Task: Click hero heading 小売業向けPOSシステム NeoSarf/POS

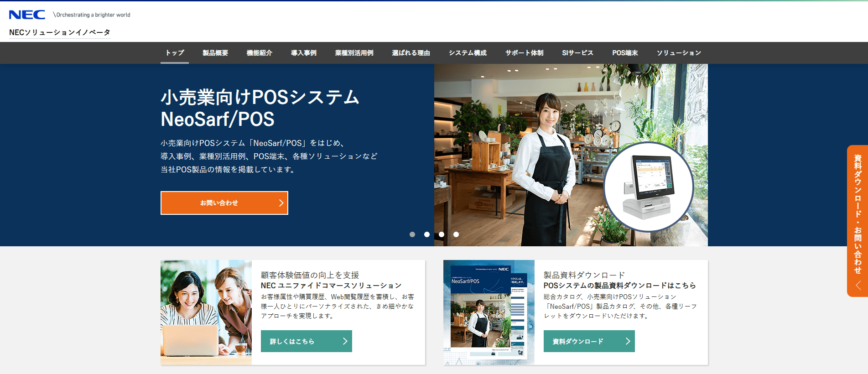Action: pyautogui.click(x=260, y=108)
